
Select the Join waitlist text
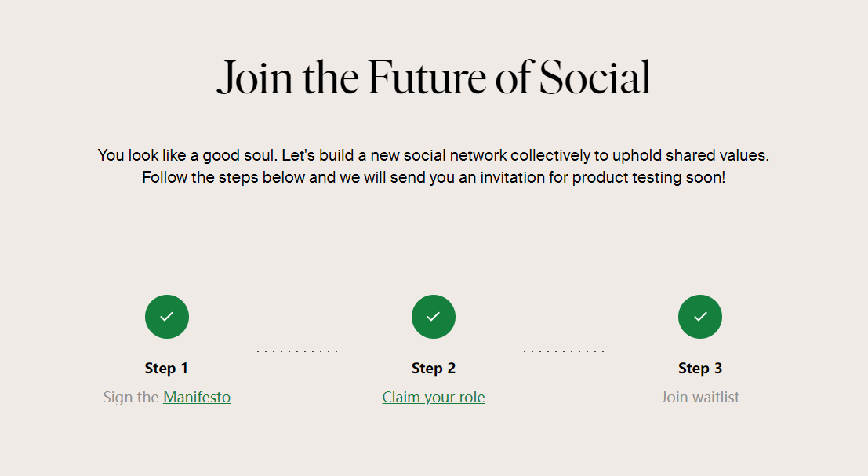[700, 398]
